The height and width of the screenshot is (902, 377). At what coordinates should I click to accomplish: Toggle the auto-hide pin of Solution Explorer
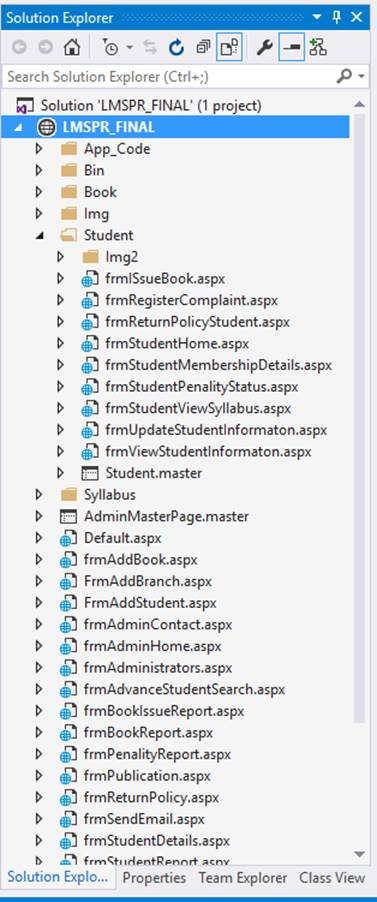coord(336,17)
